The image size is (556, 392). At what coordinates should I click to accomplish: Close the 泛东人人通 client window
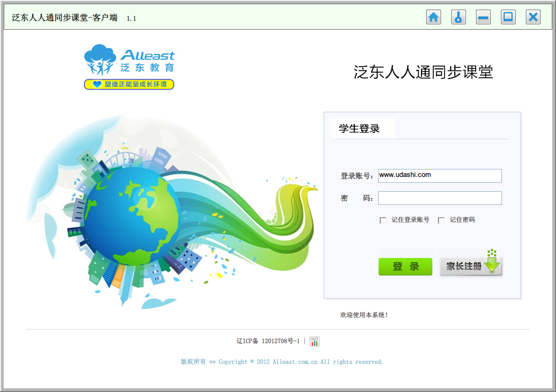click(x=533, y=17)
